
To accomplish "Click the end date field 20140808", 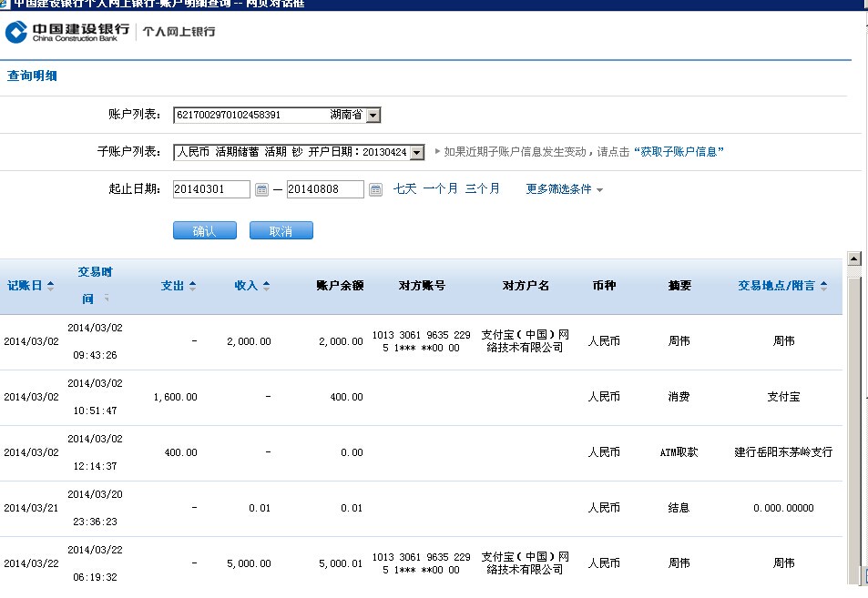I will [325, 189].
